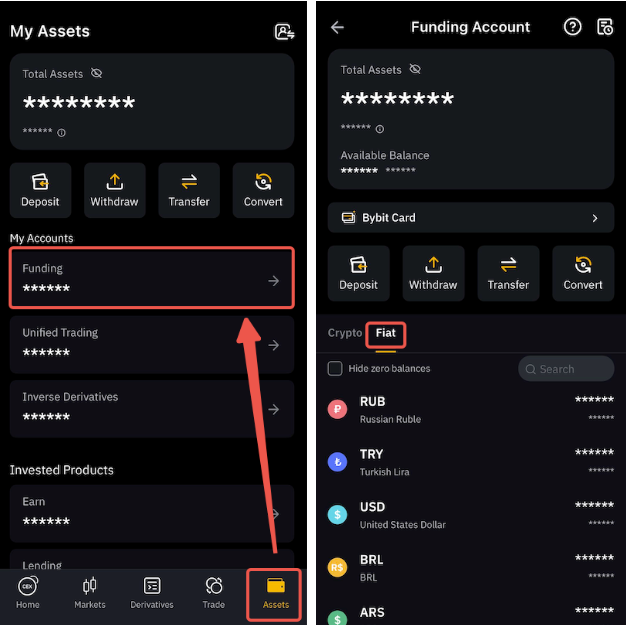
Task: Click the Search field for currencies
Action: click(566, 369)
